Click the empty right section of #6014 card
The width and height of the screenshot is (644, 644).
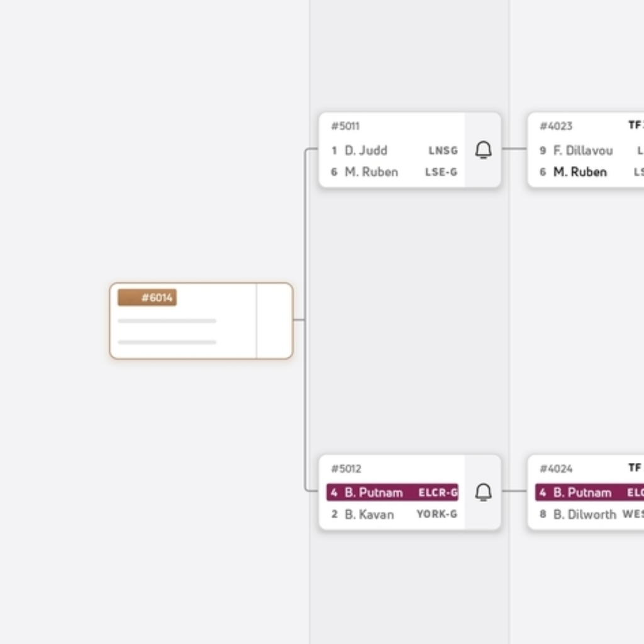274,321
